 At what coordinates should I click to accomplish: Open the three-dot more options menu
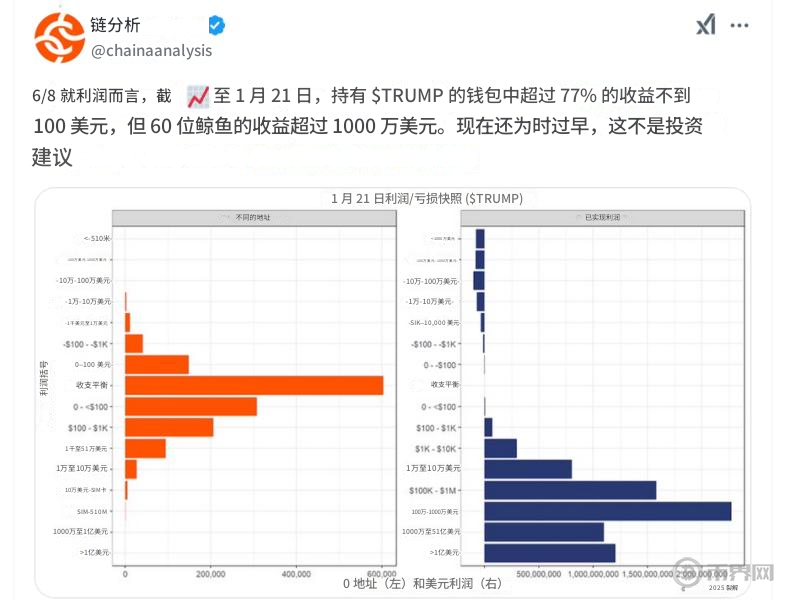tap(739, 26)
